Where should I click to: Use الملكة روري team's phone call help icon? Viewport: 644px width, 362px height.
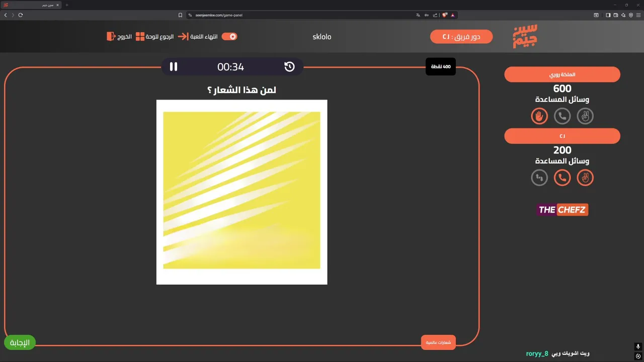(x=562, y=116)
